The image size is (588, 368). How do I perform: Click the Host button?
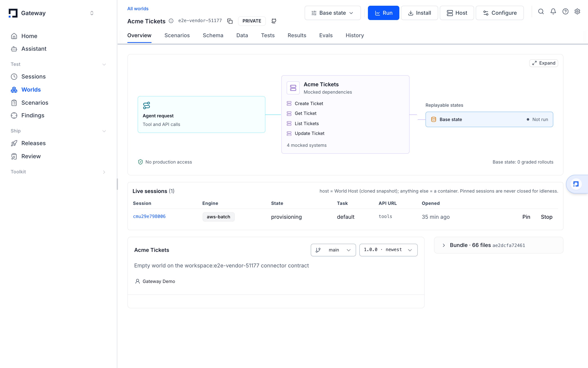coord(457,13)
